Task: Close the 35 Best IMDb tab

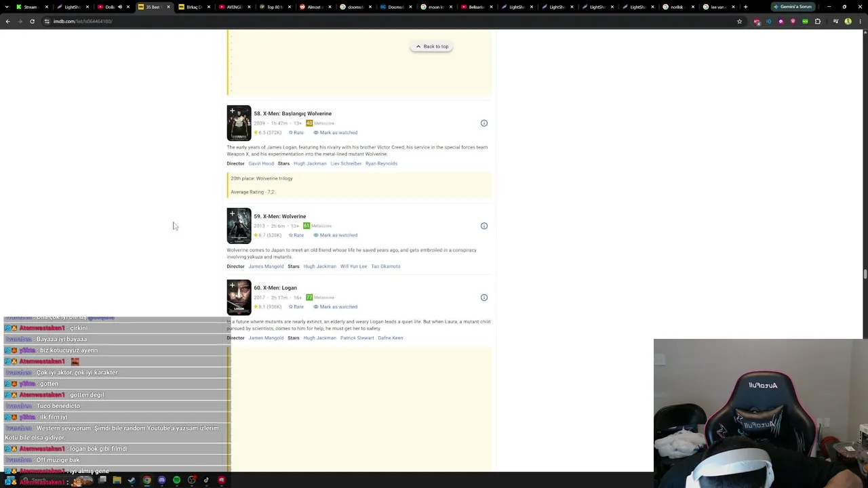Action: pyautogui.click(x=168, y=7)
